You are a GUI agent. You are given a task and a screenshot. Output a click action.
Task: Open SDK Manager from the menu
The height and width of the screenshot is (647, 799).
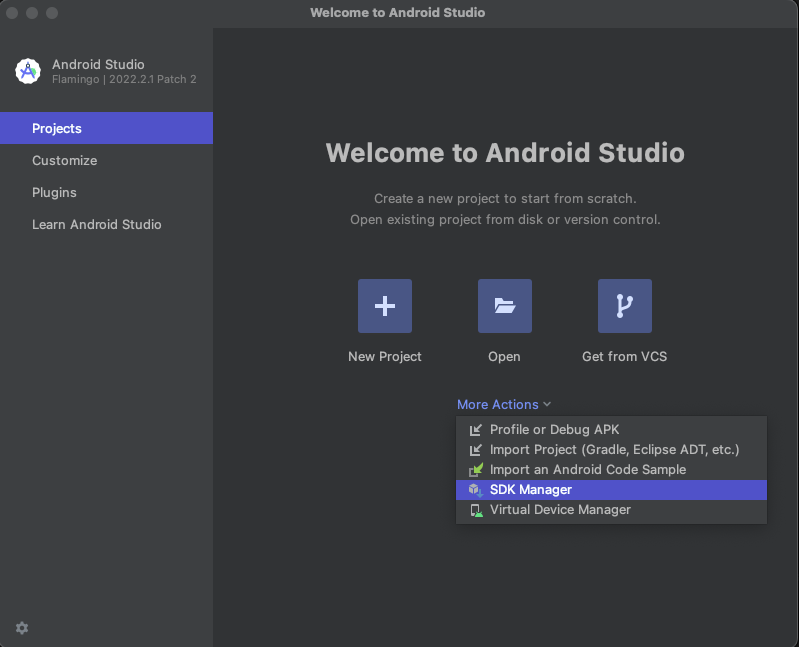(611, 490)
